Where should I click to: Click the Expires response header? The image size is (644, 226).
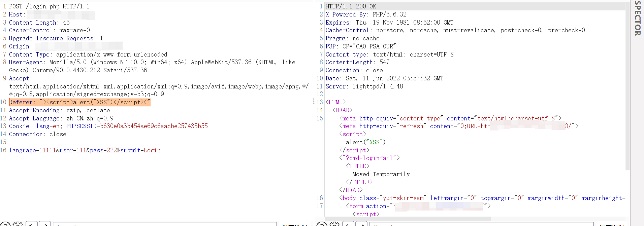(x=390, y=23)
